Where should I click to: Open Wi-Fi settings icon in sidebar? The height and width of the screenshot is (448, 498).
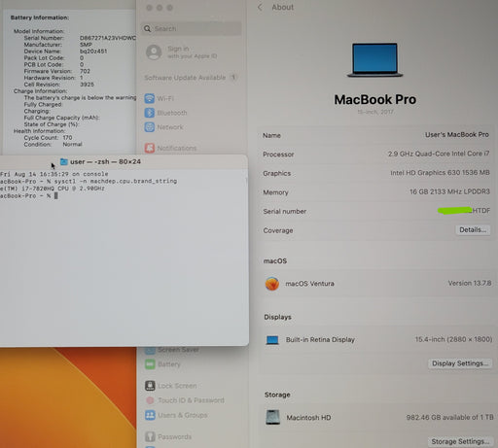pyautogui.click(x=150, y=98)
